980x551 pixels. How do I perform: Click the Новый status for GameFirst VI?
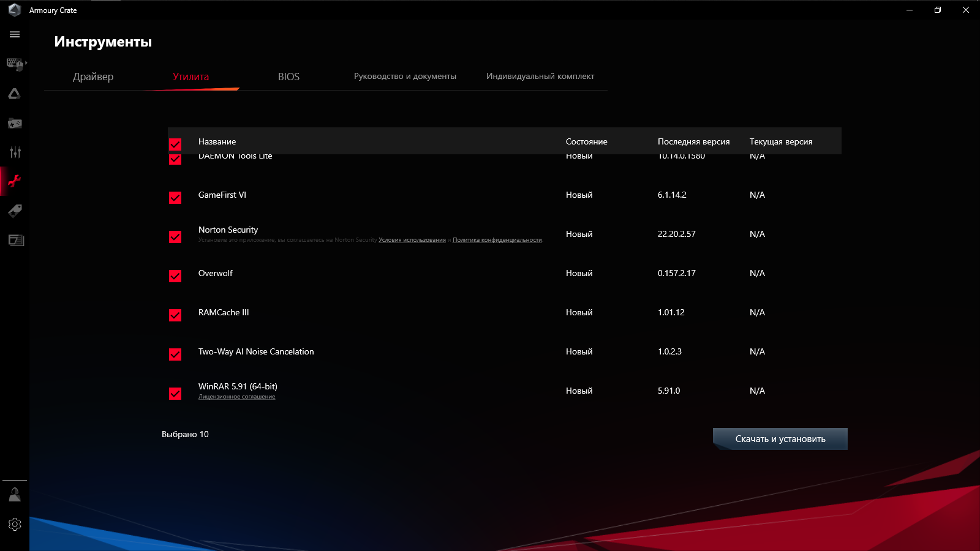coord(579,195)
